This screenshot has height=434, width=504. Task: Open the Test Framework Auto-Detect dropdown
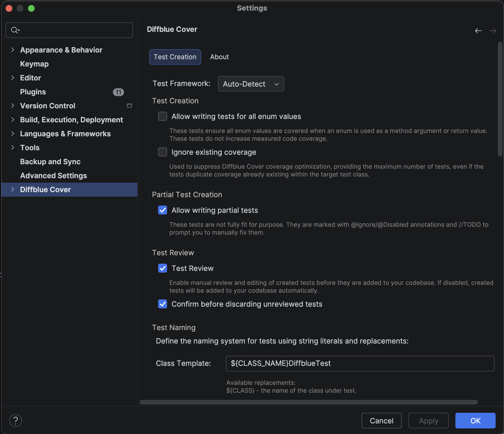click(x=251, y=84)
